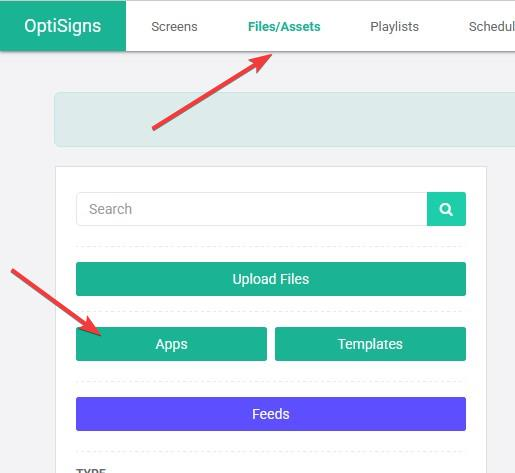
Task: Switch to the Files/Assets tab
Action: [x=284, y=27]
